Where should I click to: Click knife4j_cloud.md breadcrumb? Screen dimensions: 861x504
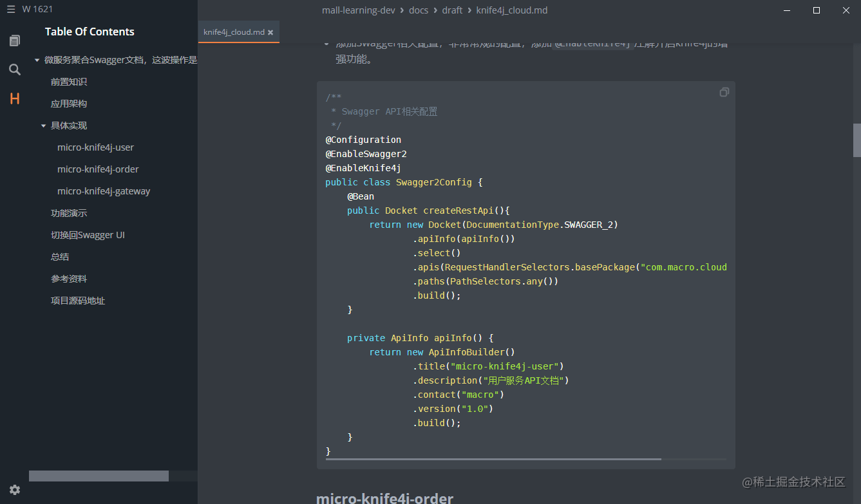512,10
